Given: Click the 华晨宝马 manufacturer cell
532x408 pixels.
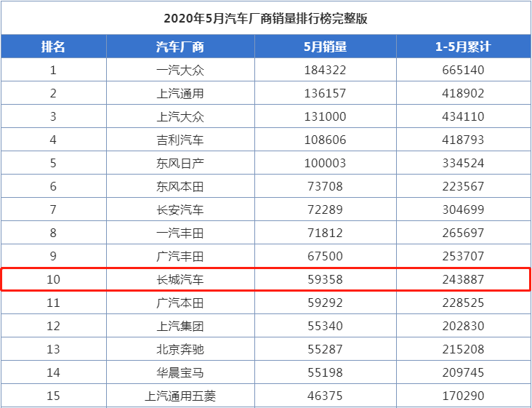Looking at the screenshot, I should coord(180,372).
